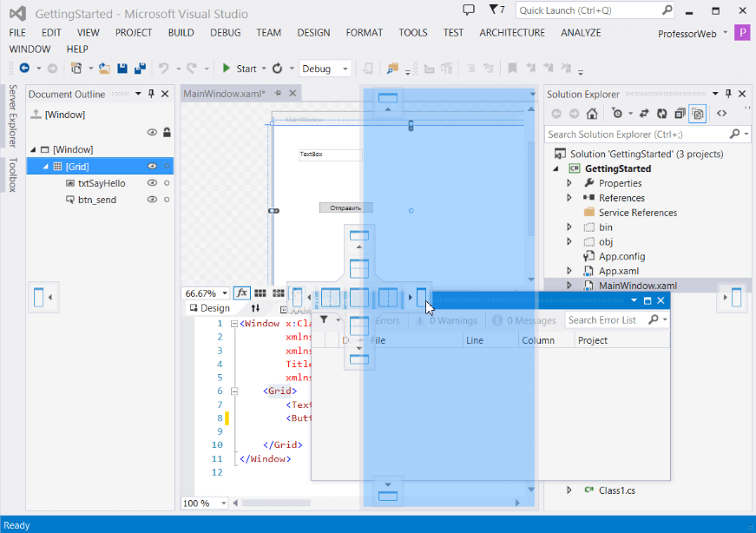Open the Toolbox side tab
756x533 pixels.
click(x=12, y=174)
